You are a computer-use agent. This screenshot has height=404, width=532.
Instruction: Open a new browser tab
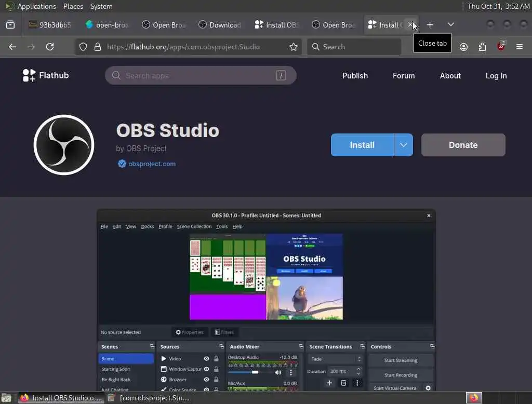pos(430,25)
